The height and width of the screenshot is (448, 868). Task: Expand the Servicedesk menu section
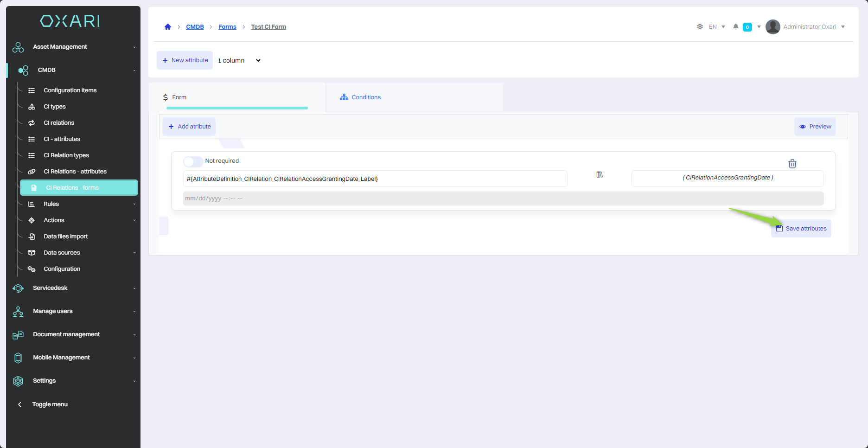click(x=50, y=288)
